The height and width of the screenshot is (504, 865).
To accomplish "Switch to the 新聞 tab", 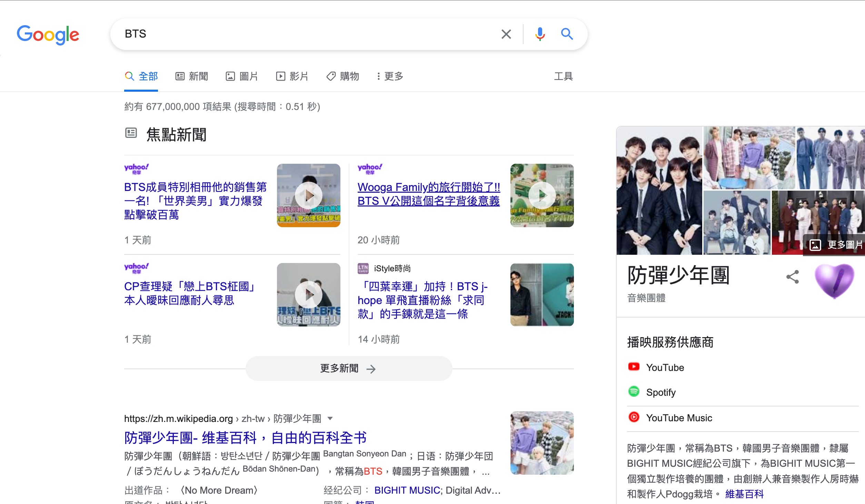I will [192, 76].
